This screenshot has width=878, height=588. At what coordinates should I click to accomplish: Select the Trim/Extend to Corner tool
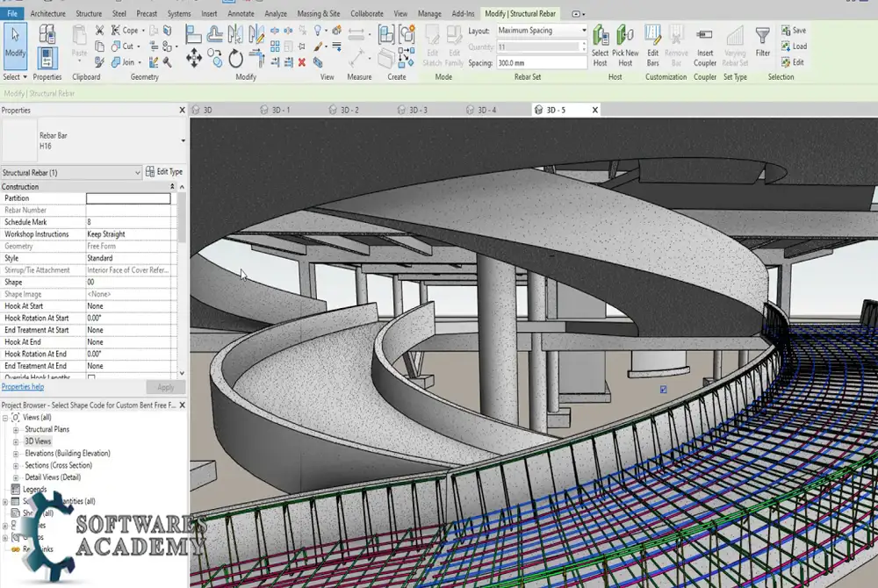[x=256, y=58]
